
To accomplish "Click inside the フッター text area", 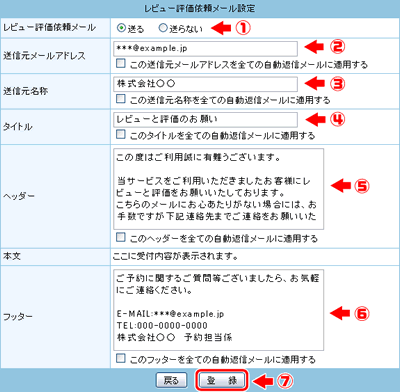I will [218, 310].
